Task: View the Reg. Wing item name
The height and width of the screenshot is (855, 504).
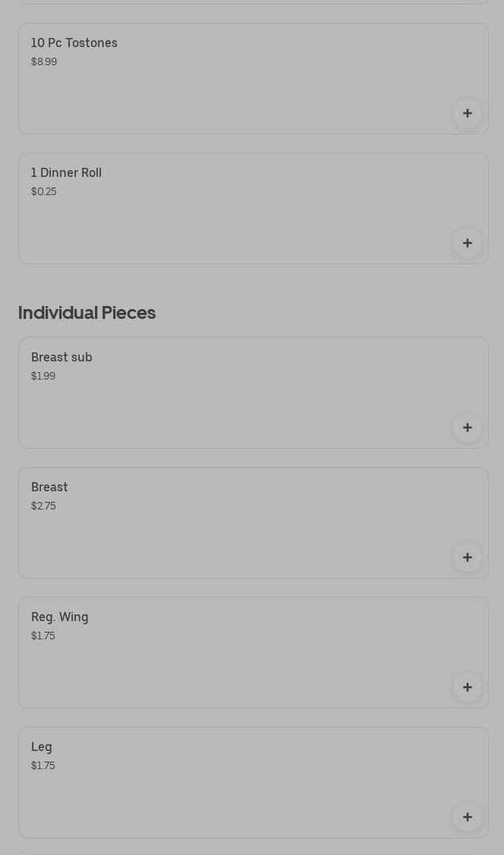Action: 59,617
